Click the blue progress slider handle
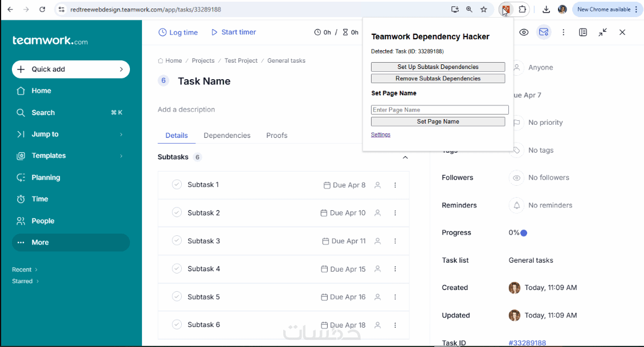The height and width of the screenshot is (347, 644). (x=524, y=233)
